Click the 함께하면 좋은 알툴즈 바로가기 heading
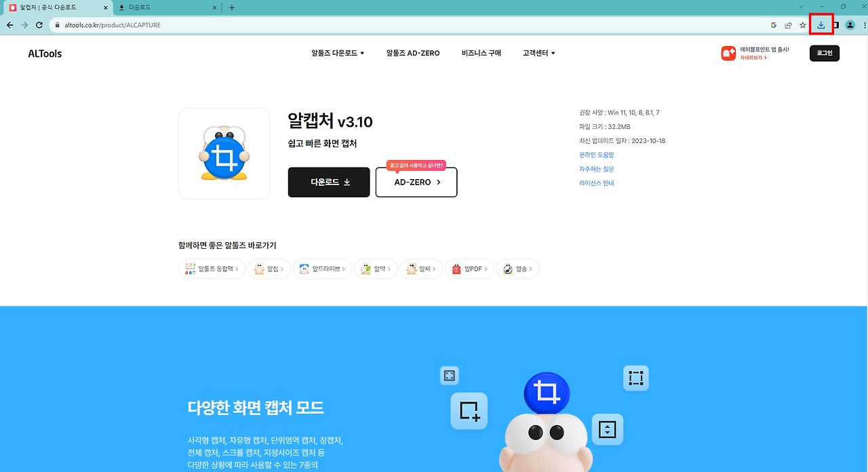Screen dimensions: 868x472 (x=227, y=245)
